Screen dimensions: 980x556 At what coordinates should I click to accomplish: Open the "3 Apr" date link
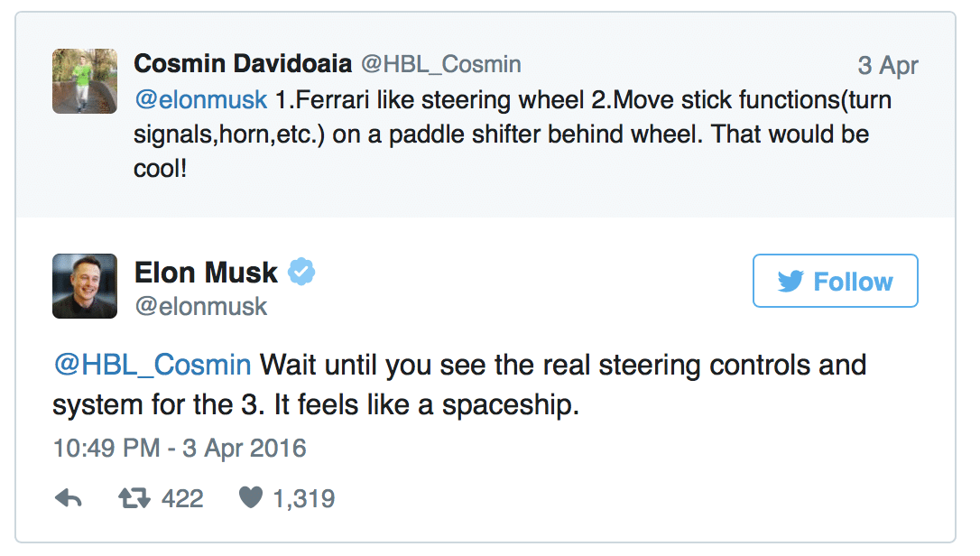[x=888, y=66]
